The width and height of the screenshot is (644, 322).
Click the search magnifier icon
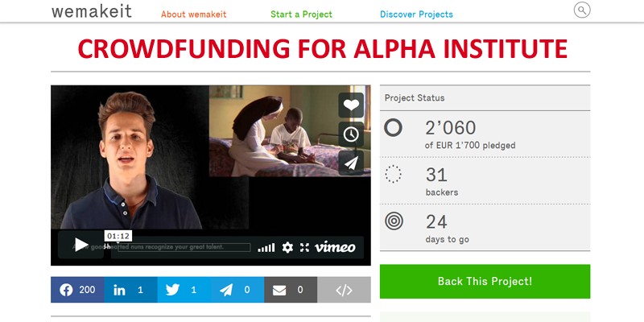[x=581, y=10]
